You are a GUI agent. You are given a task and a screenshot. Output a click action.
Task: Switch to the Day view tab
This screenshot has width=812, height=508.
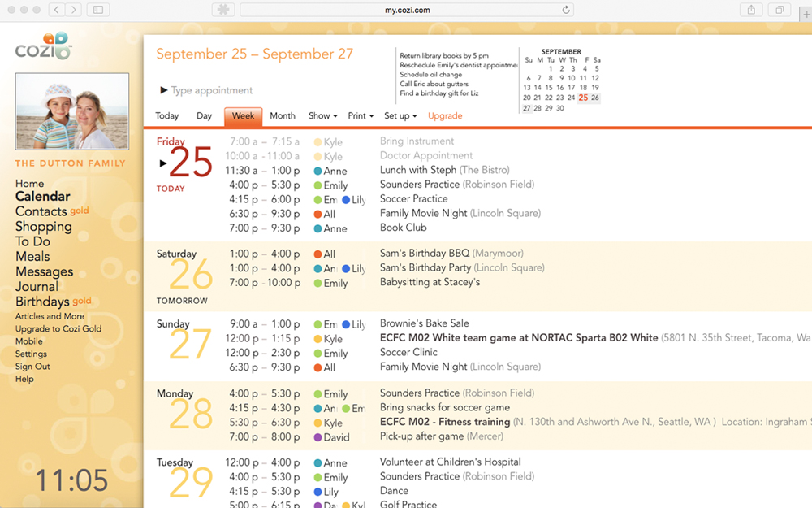click(x=204, y=115)
